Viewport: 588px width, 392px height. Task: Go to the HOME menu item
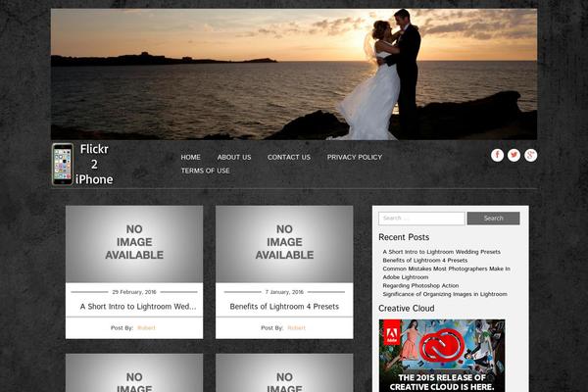(x=190, y=157)
